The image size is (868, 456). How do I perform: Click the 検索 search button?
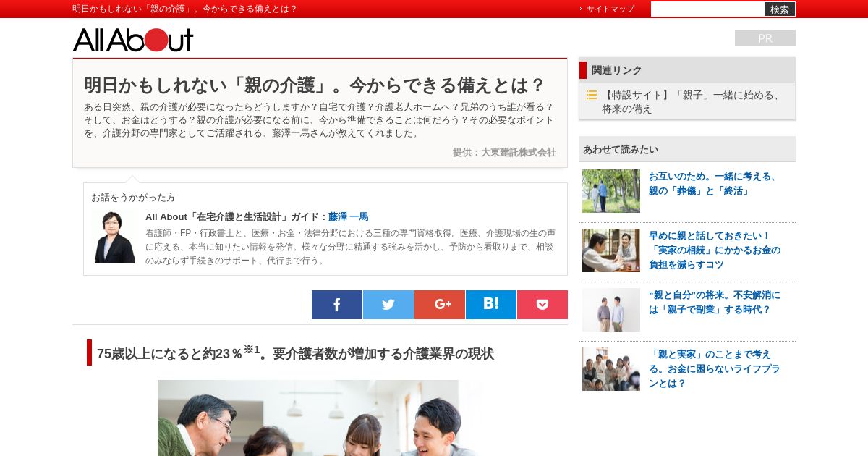click(780, 9)
